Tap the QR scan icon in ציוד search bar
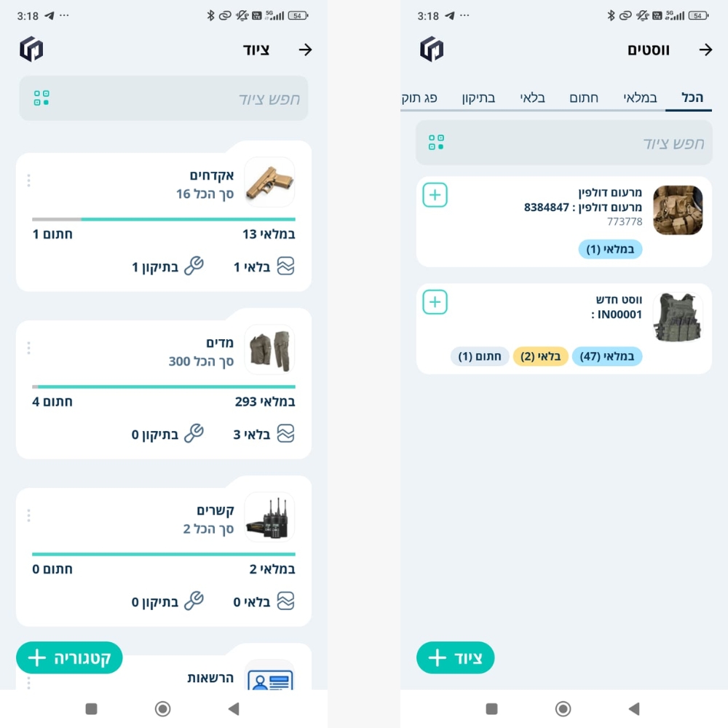Screen dimensions: 728x728 pos(41,98)
